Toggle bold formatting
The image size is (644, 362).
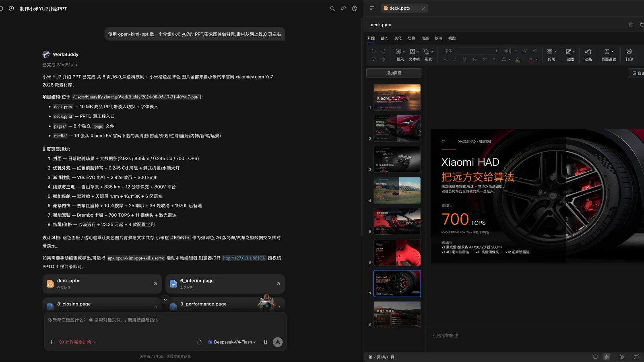point(445,60)
